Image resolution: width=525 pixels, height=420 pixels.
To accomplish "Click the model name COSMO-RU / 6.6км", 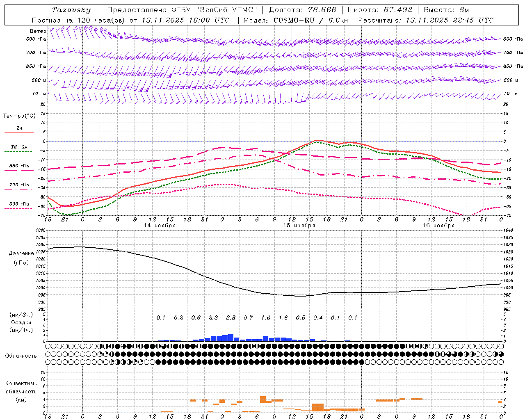I will (310, 20).
